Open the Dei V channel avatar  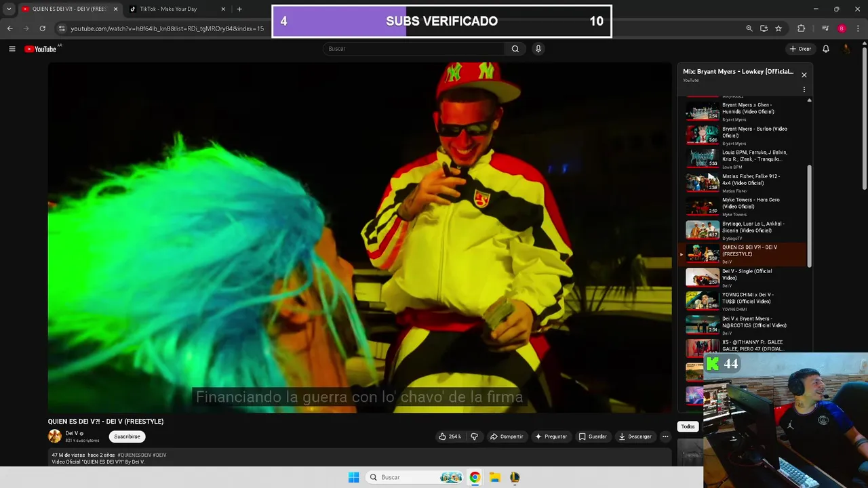point(54,436)
